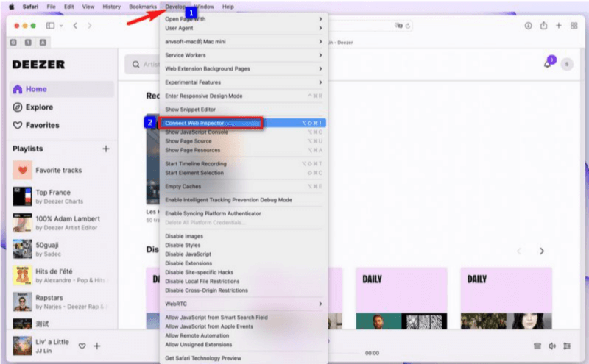Expand Web Extension Background Pages submenu

pyautogui.click(x=244, y=68)
